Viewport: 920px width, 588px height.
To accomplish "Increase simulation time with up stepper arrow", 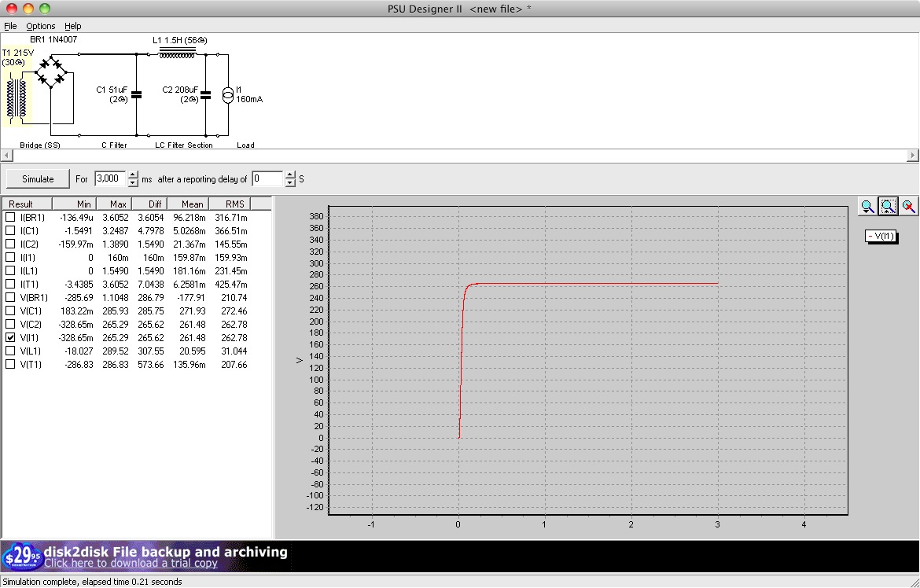I will [133, 175].
